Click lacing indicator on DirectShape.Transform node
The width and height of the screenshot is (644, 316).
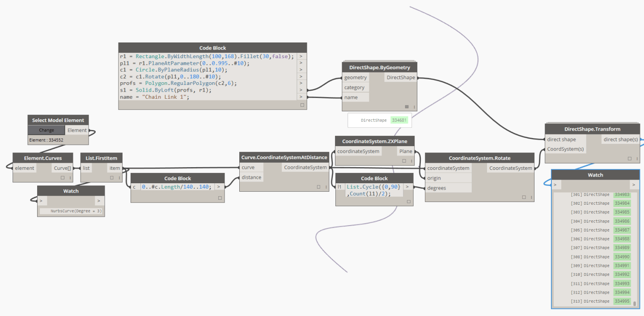click(x=636, y=158)
